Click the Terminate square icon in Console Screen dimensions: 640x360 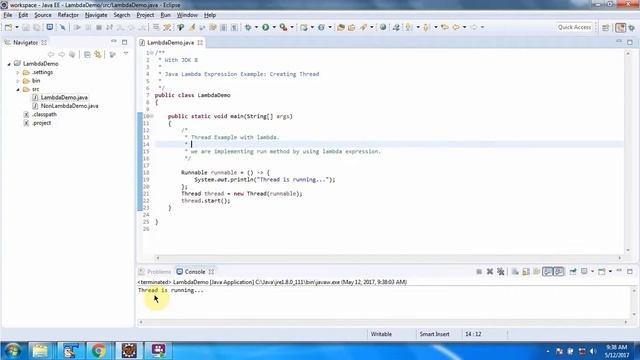(x=479, y=271)
